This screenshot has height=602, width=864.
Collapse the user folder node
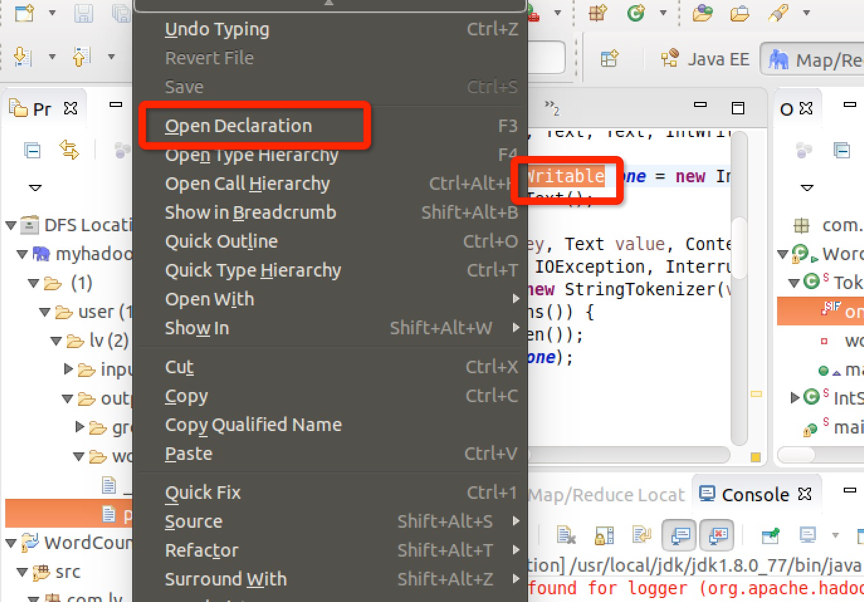click(45, 312)
